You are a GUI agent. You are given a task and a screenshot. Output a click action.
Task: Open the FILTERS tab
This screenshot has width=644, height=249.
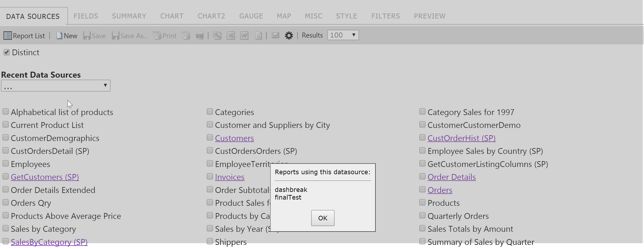385,16
